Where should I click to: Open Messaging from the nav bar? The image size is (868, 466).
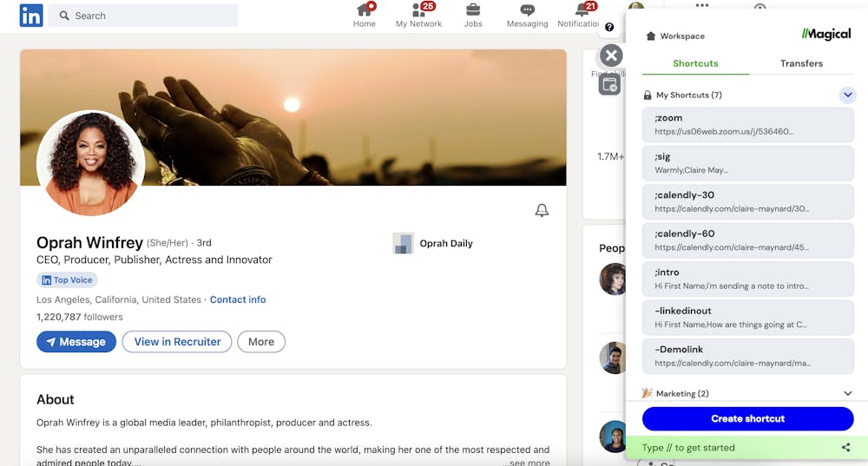[x=527, y=15]
